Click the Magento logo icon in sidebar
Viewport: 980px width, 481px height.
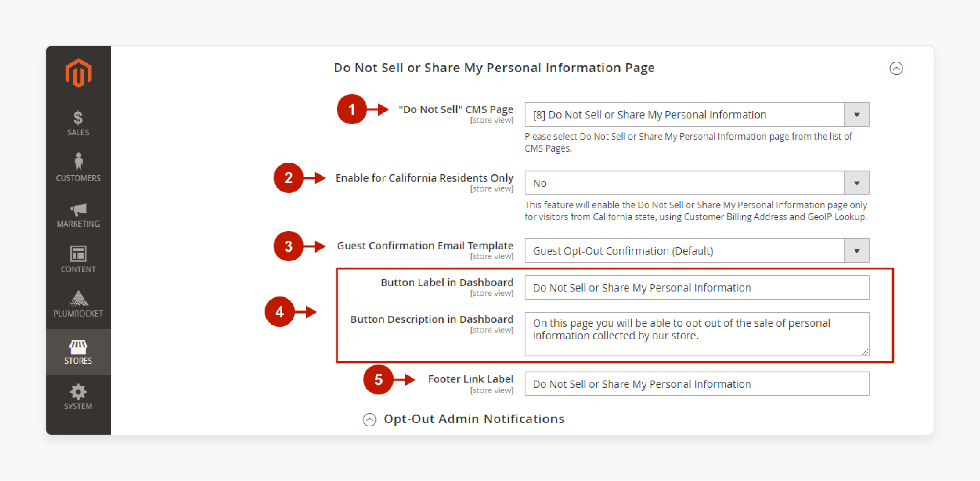coord(80,72)
